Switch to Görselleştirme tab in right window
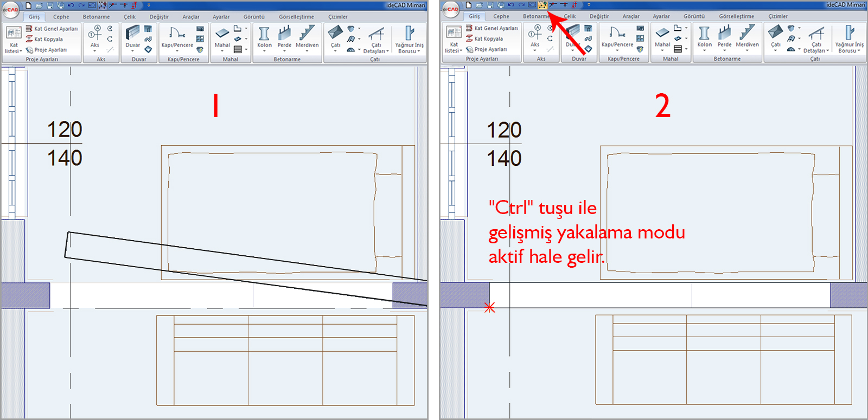 click(736, 16)
